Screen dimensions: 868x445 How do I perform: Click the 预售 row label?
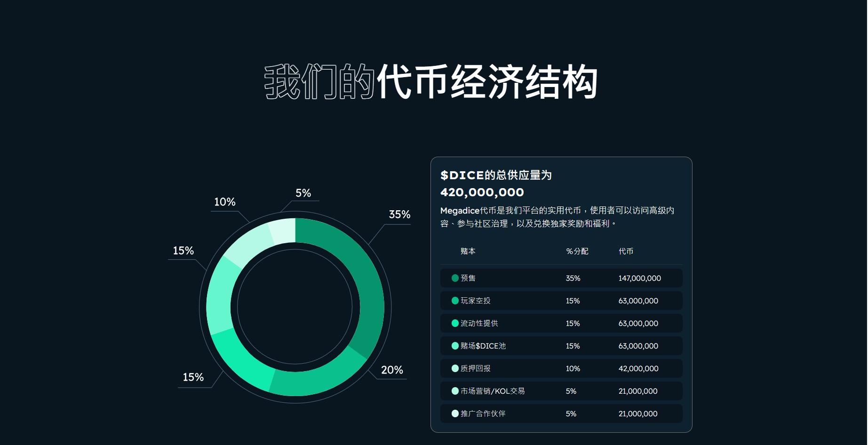[x=468, y=278]
